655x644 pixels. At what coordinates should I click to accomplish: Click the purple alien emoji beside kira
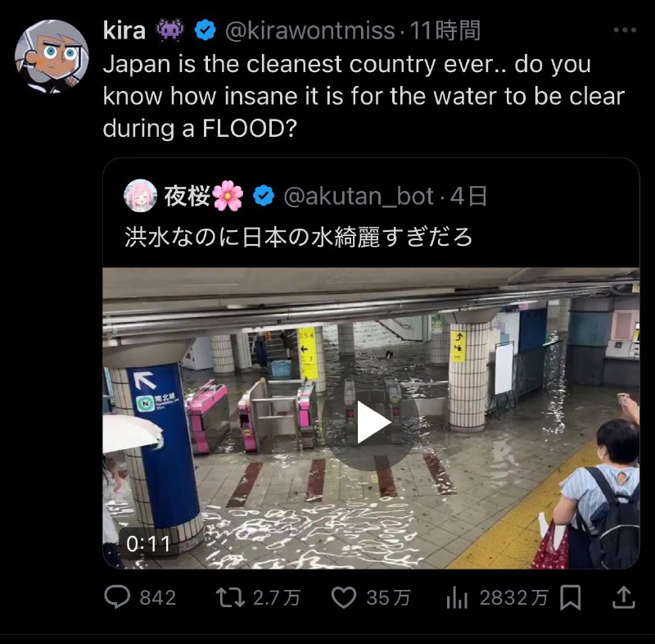click(x=169, y=29)
